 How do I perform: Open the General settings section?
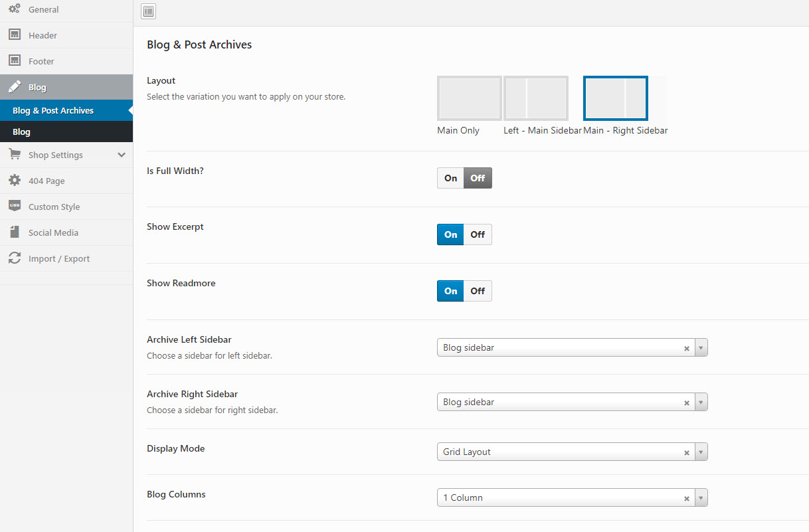(x=66, y=9)
